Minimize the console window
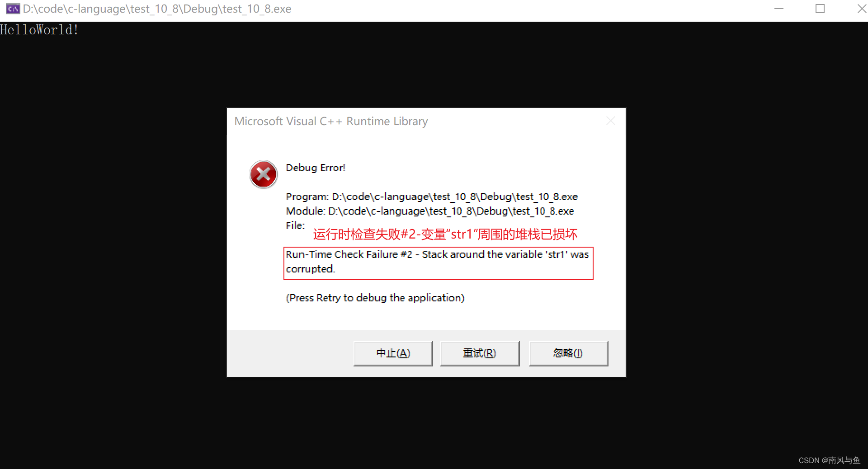Screen dimensions: 868x469 pyautogui.click(x=778, y=9)
